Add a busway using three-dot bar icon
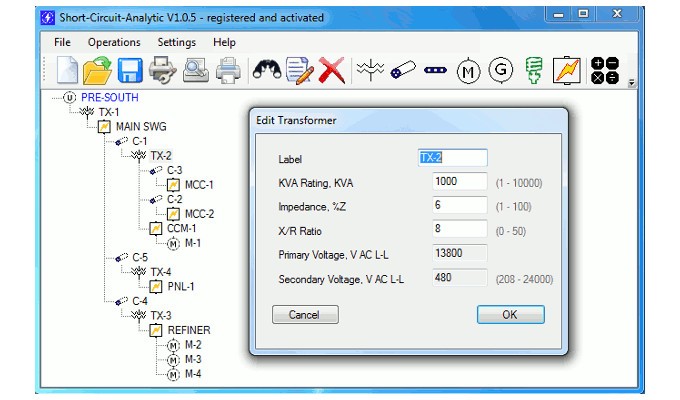Screen dimensions: 680x400 [435, 70]
